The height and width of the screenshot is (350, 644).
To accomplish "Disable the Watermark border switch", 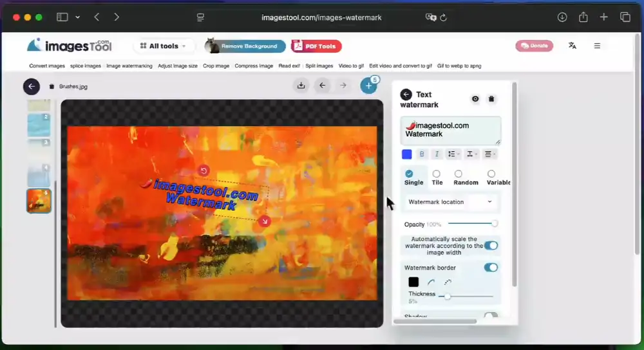I will click(x=491, y=268).
